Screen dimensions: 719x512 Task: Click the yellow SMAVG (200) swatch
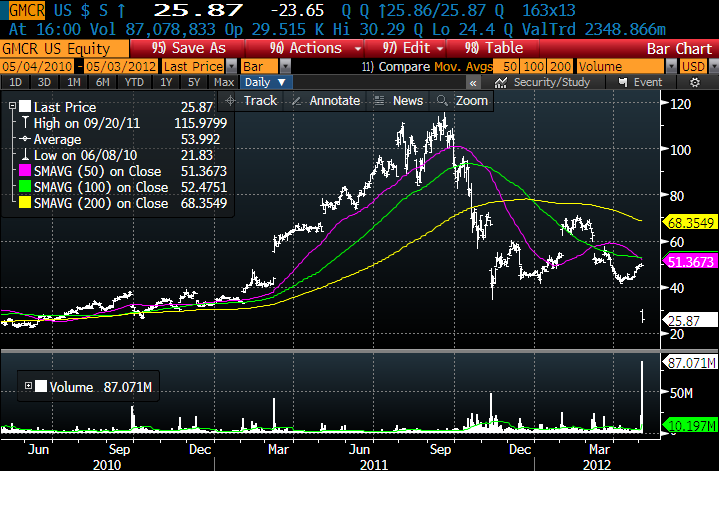click(x=25, y=203)
